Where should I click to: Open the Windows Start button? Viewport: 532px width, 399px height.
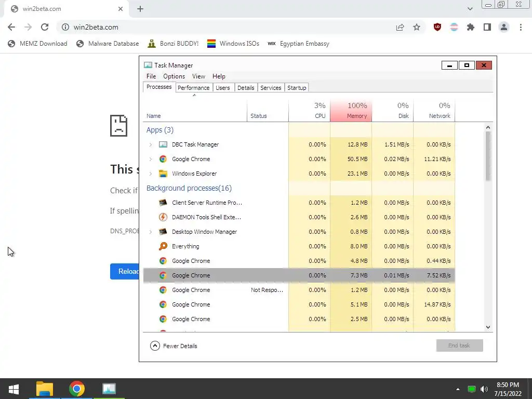(x=14, y=389)
